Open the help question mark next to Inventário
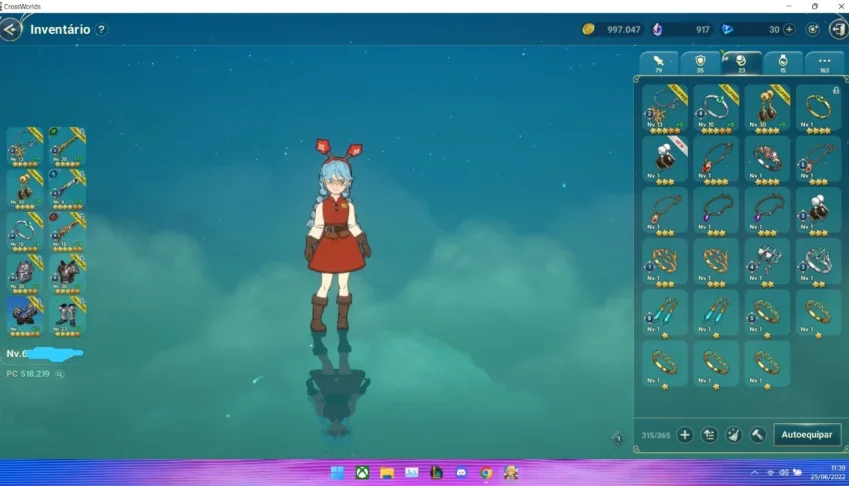 coord(101,29)
